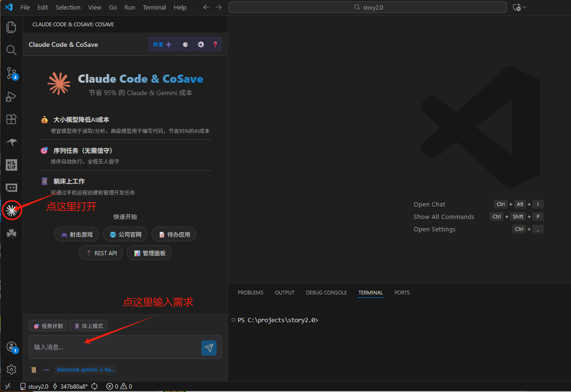Image resolution: width=571 pixels, height=392 pixels.
Task: Open the Extensions view in activity bar
Action: 11,120
